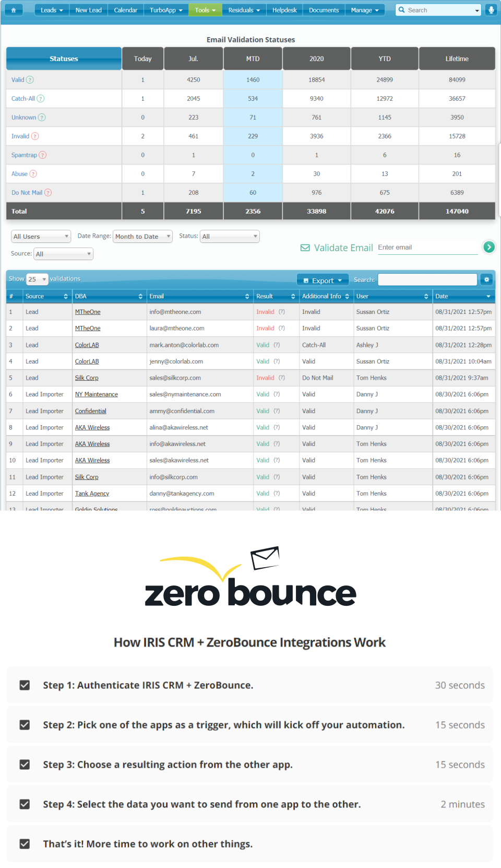Image resolution: width=501 pixels, height=868 pixels.
Task: Open the Tank Agency DBA link
Action: (x=92, y=494)
